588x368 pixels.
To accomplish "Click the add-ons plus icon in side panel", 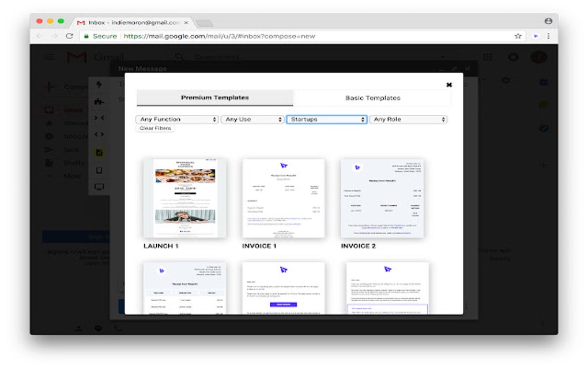I will [x=544, y=166].
